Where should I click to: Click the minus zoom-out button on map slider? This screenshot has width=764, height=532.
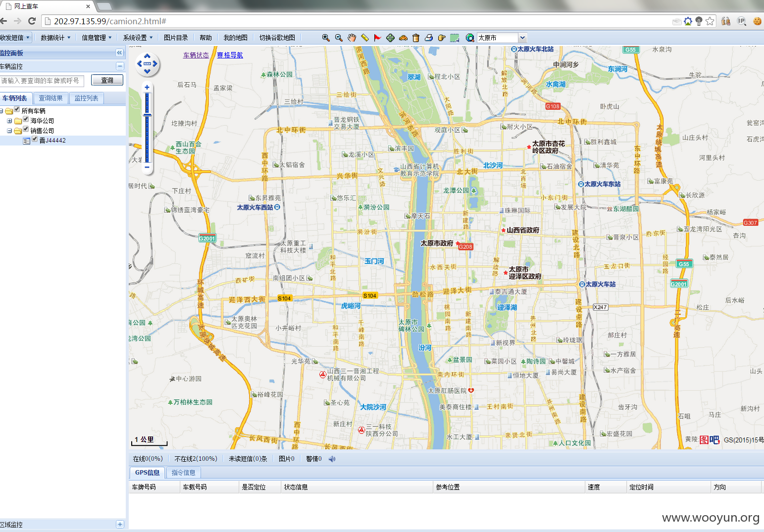point(147,167)
